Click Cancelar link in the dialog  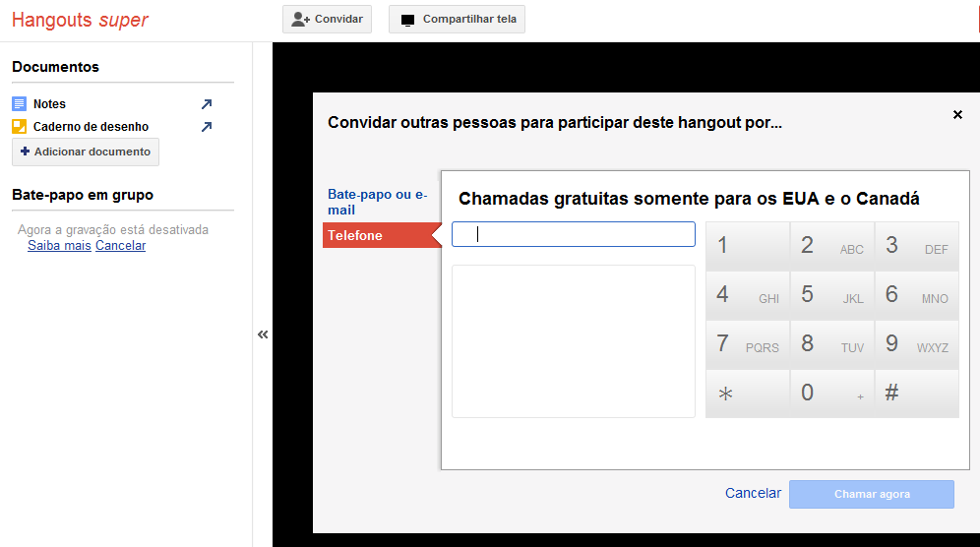(x=753, y=493)
